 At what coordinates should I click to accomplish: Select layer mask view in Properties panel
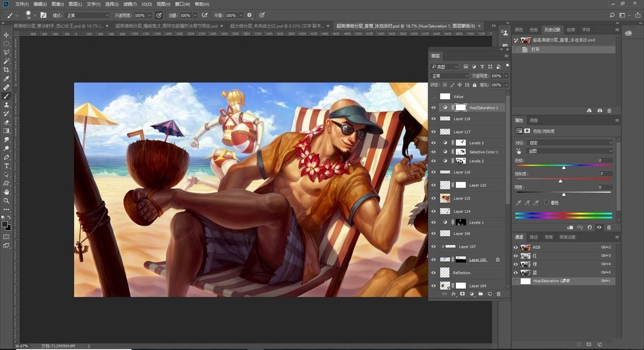[x=527, y=131]
